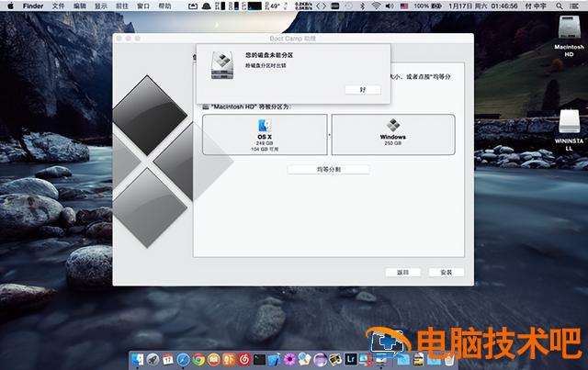
Task: Click the Bluetooth icon in menu bar
Action: [x=362, y=6]
